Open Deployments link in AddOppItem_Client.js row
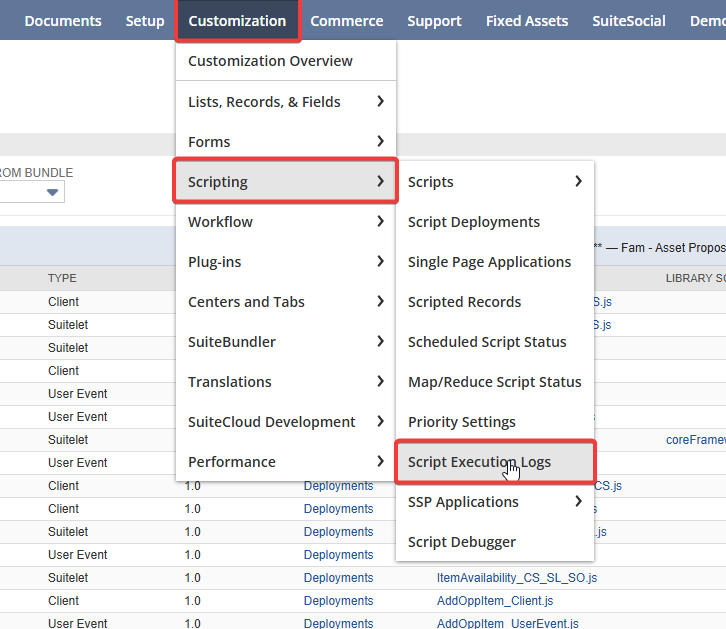Screen dimensions: 726x629 click(338, 601)
